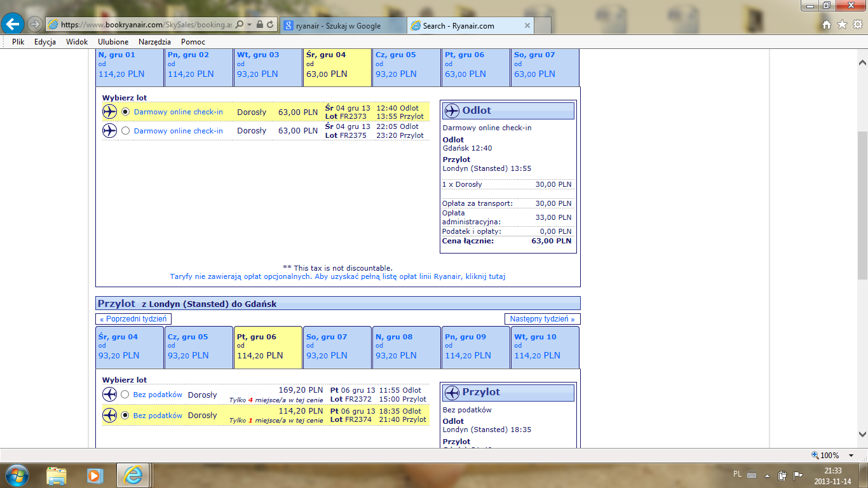Viewport: 868px width, 488px height.
Task: Select outbound date Pn, gru 02
Action: tap(199, 67)
